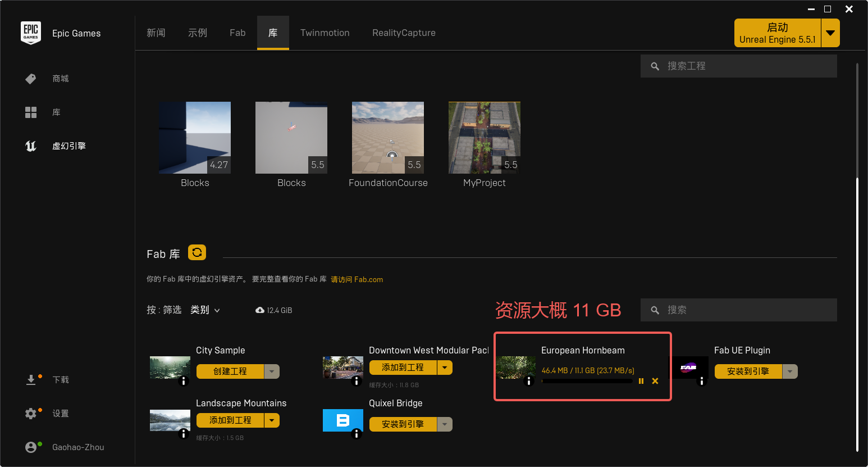
Task: Show info for European Hornbeam
Action: pyautogui.click(x=528, y=381)
